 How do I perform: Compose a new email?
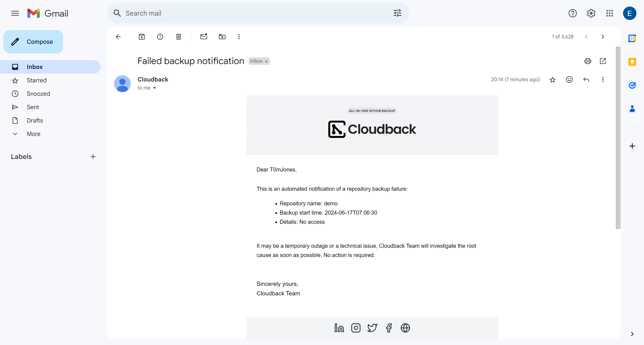pyautogui.click(x=33, y=42)
